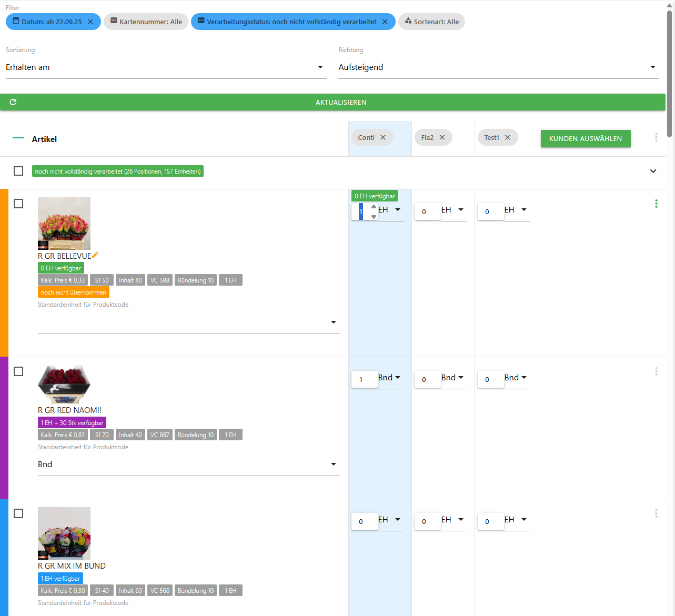Remove Test1 customer chip
Viewport: 675px width, 616px height.
(x=508, y=137)
